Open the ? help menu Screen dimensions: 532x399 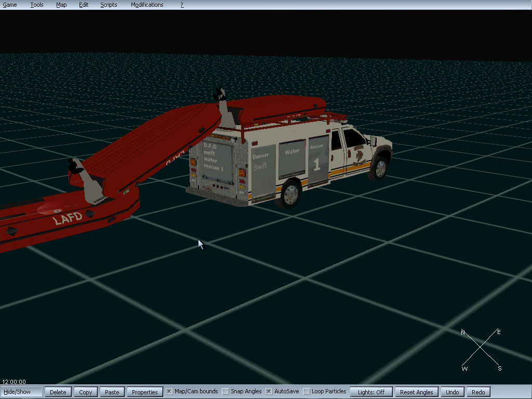[182, 5]
